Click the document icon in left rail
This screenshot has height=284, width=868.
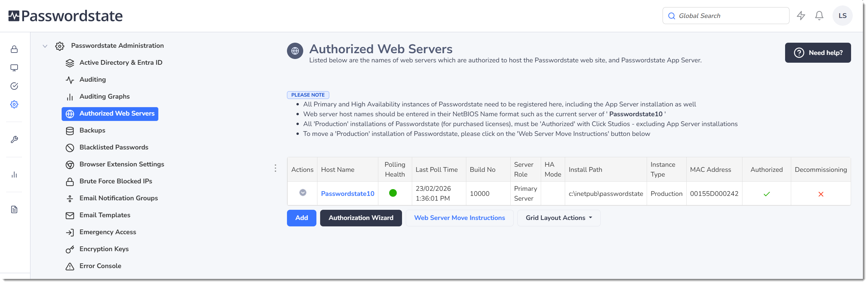(14, 209)
